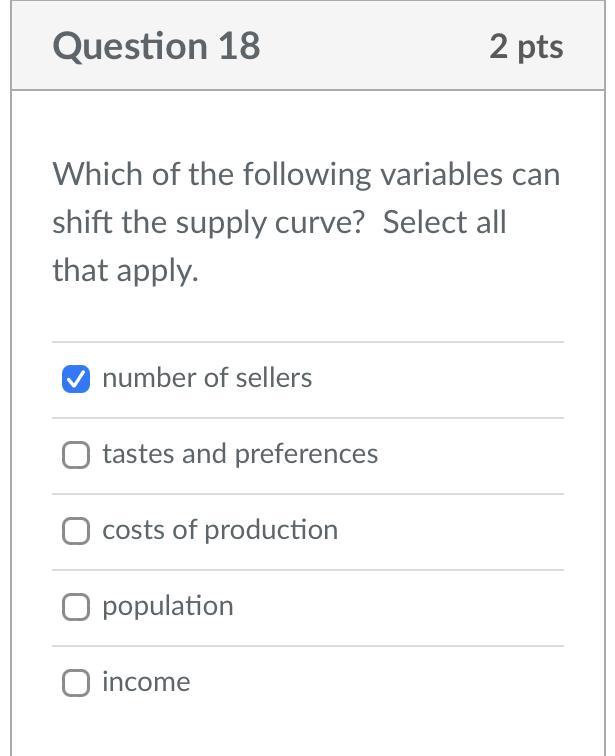
Task: Check the tastes and preferences checkbox
Action: 76,455
